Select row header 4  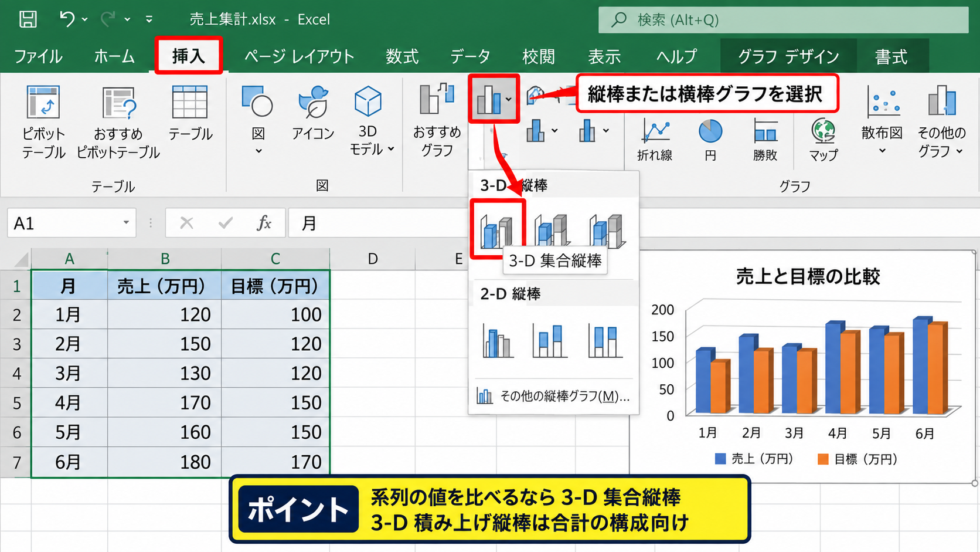[x=16, y=373]
